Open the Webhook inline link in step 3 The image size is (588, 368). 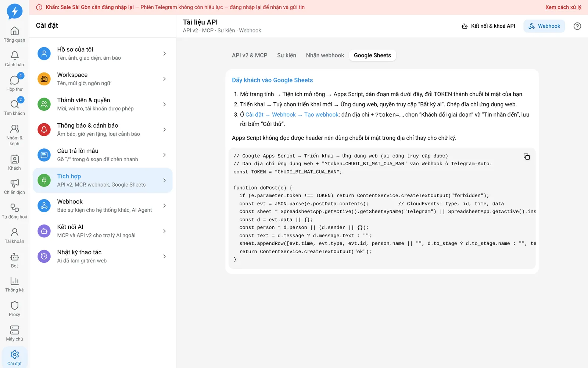284,115
